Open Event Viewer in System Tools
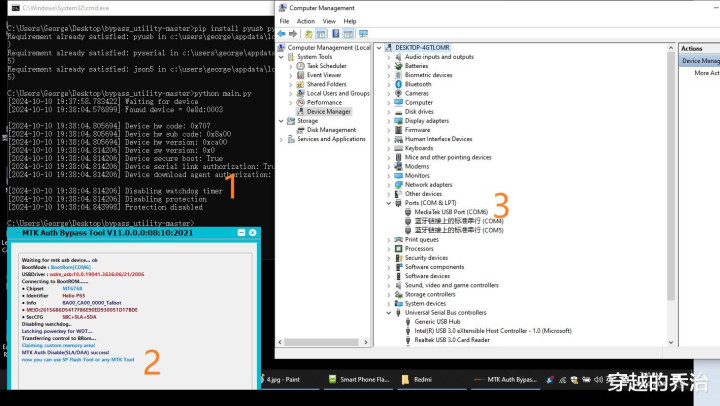720x406 pixels. tap(324, 75)
